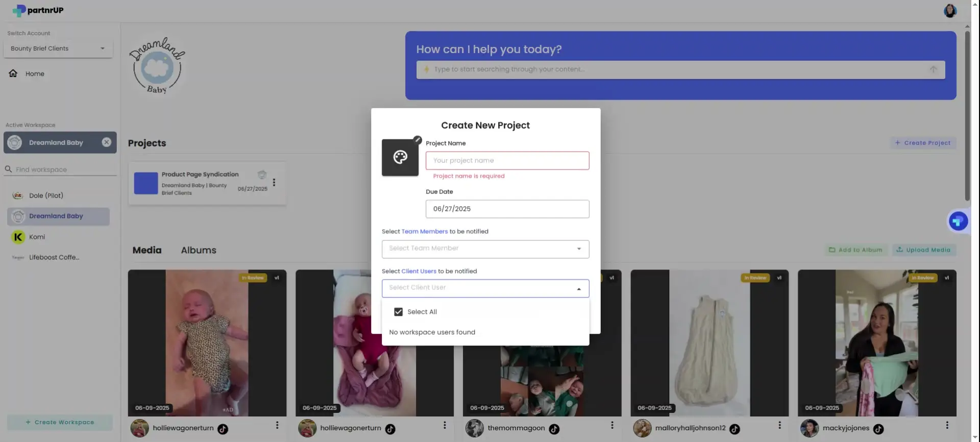Click the Komi workspace K icon

pos(18,237)
